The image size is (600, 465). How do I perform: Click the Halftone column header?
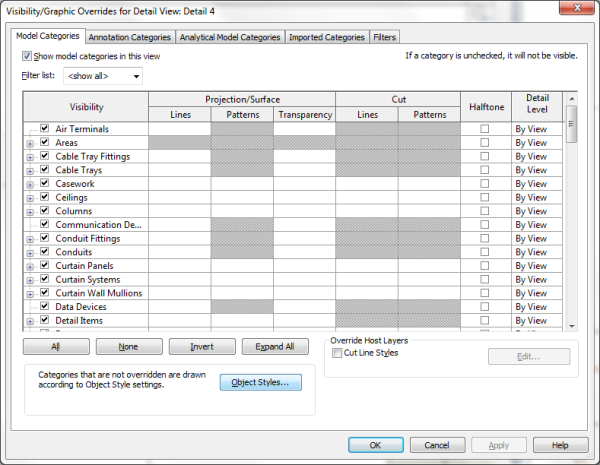click(x=486, y=107)
